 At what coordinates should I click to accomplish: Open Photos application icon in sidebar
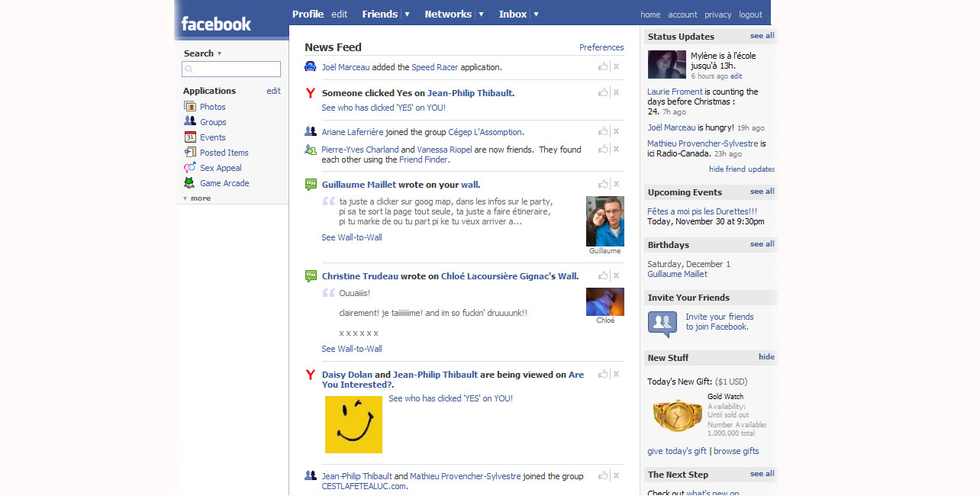(190, 107)
